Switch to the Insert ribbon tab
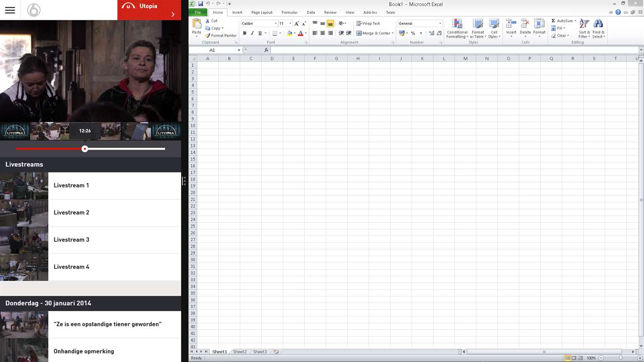Screen dimensions: 644x362 237,12
